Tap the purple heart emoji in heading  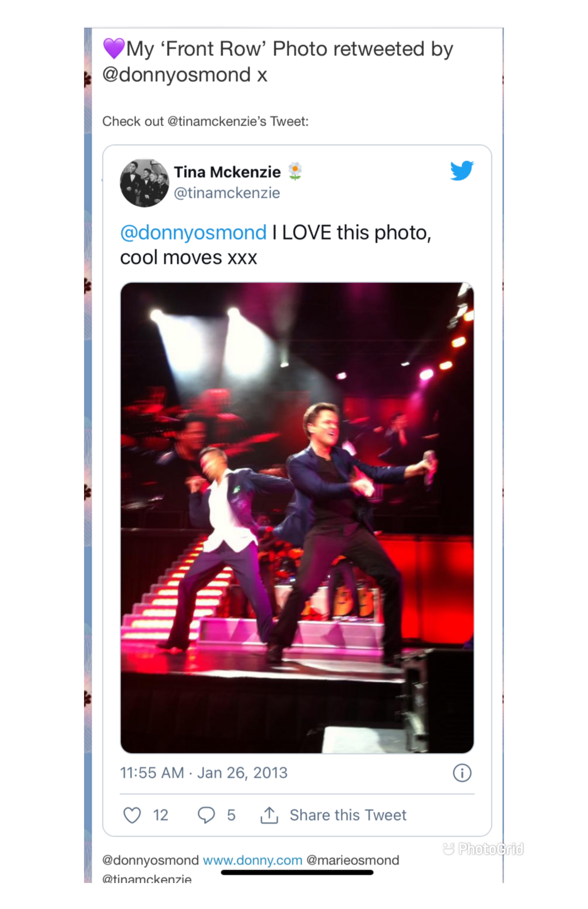click(x=114, y=49)
